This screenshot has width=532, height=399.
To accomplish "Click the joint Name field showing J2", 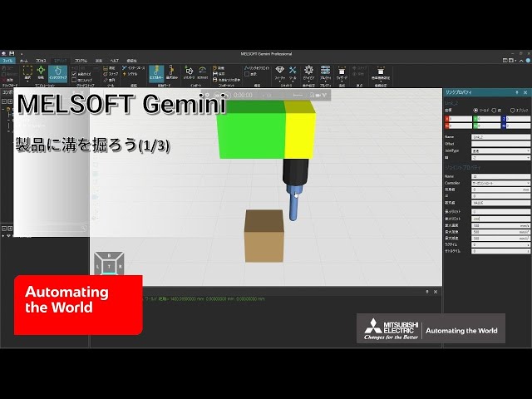I will click(500, 176).
